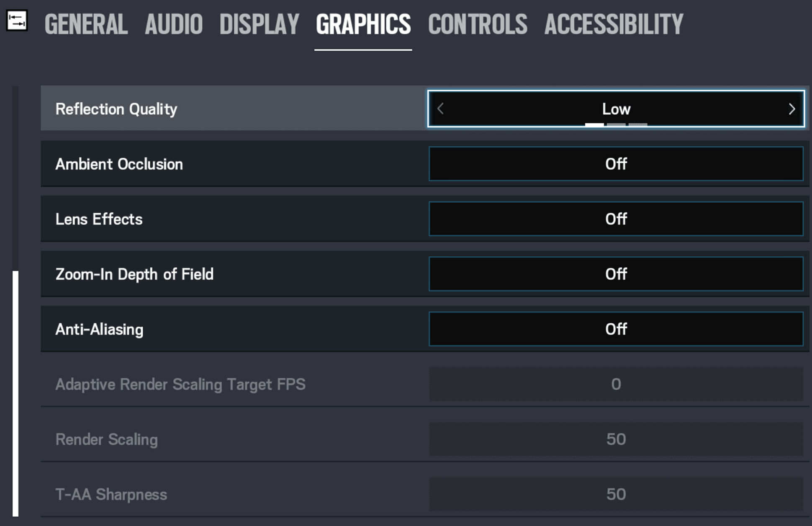The width and height of the screenshot is (812, 526).
Task: Click the T-AA Sharpness value field
Action: pyautogui.click(x=616, y=494)
